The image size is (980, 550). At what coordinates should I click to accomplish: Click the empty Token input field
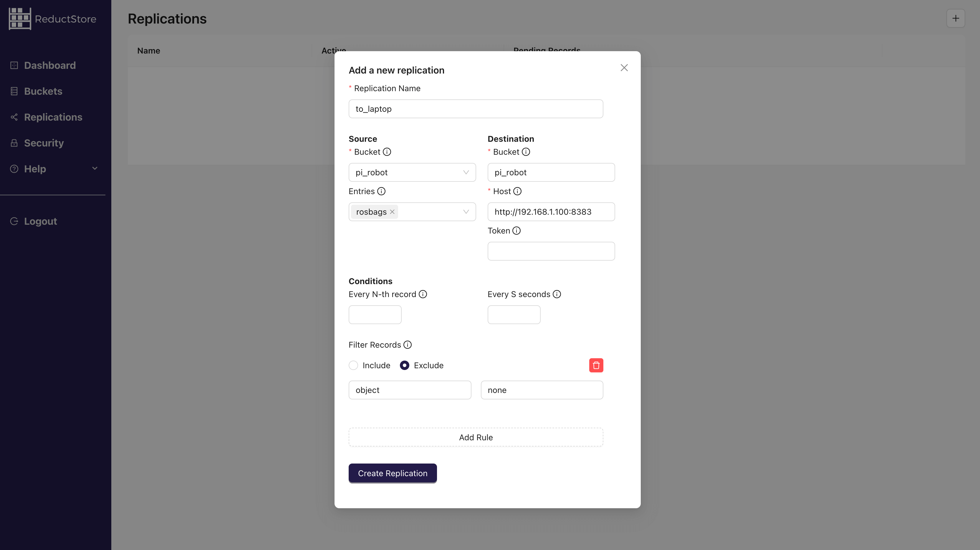tap(551, 251)
